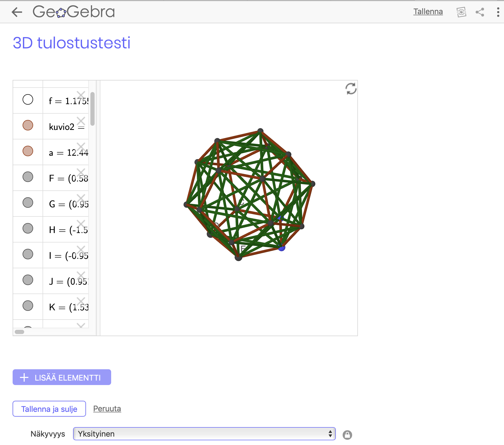Click the share icon
Image resolution: width=504 pixels, height=445 pixels.
pyautogui.click(x=480, y=12)
